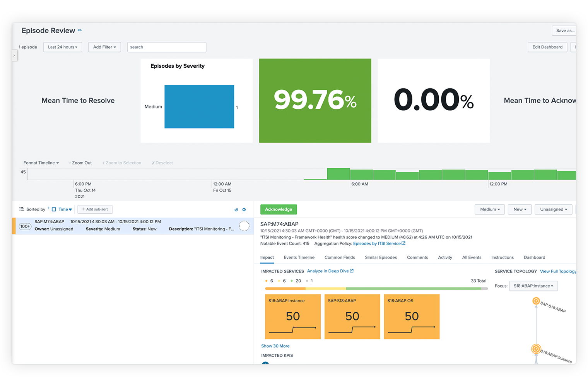This screenshot has width=588, height=387.
Task: Click inside the search field
Action: click(166, 47)
